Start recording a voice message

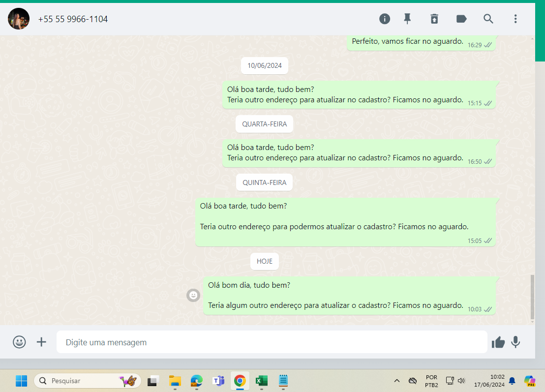[x=515, y=342]
